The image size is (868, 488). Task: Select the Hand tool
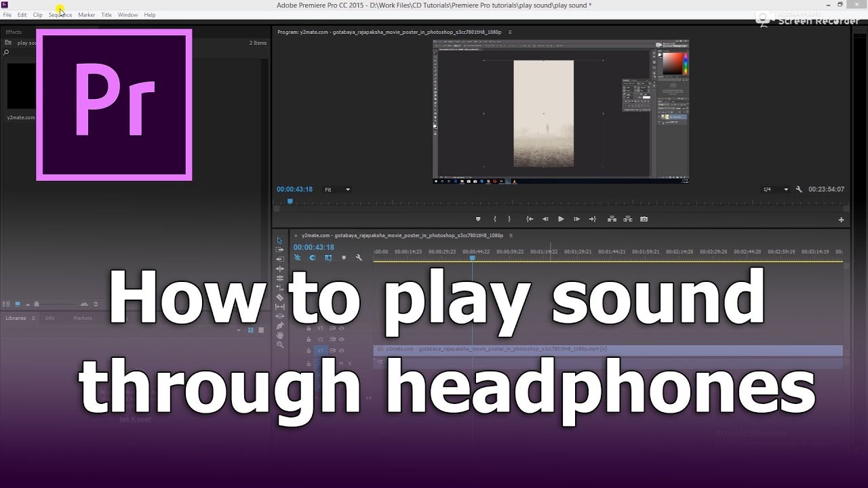pos(279,335)
